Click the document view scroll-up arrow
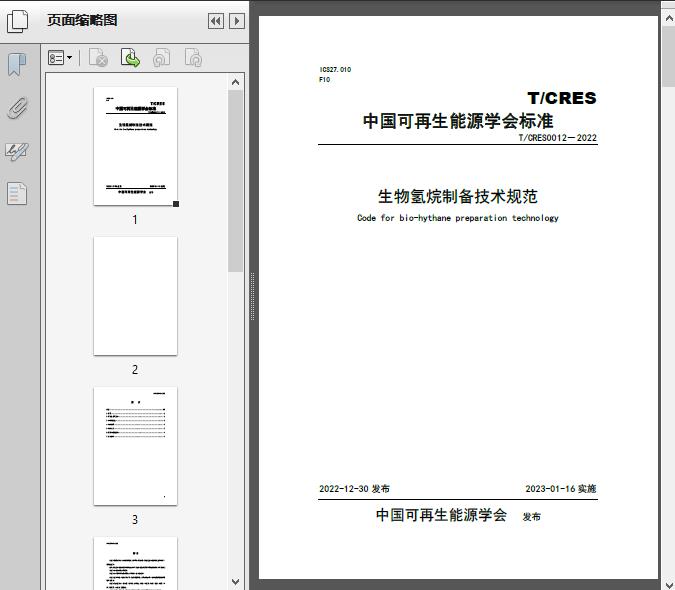 pos(669,18)
